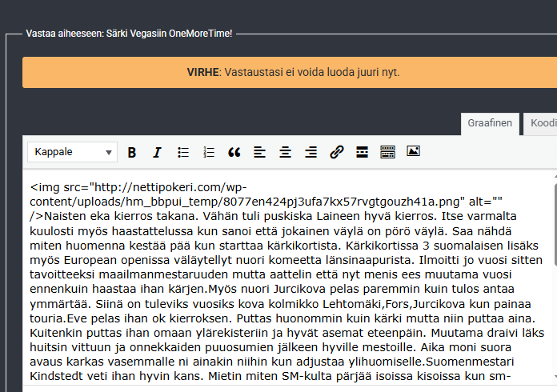Click the heading 'Vastaa aiheeseen: Särki Vegasiin OneMoreTime!'
Viewport: 557px width, 392px height.
click(x=129, y=34)
